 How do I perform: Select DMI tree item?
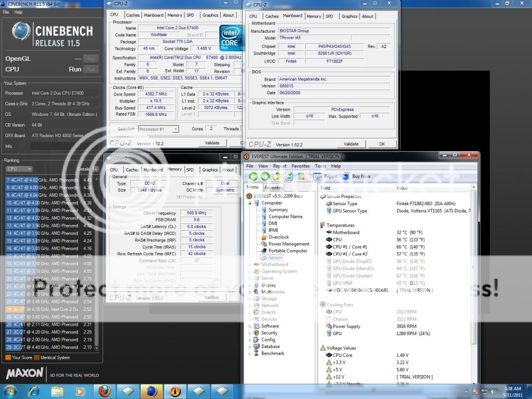(273, 223)
